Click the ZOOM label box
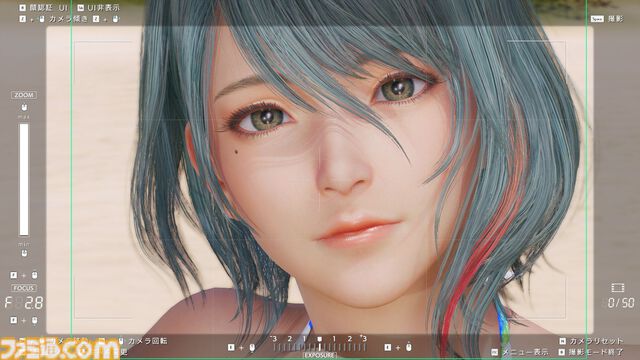 (x=24, y=95)
